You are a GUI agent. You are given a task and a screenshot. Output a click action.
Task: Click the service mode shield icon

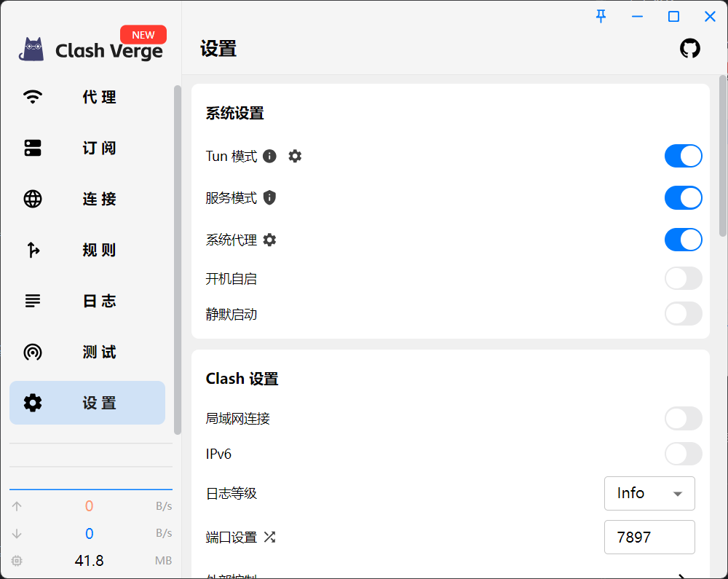tap(270, 198)
